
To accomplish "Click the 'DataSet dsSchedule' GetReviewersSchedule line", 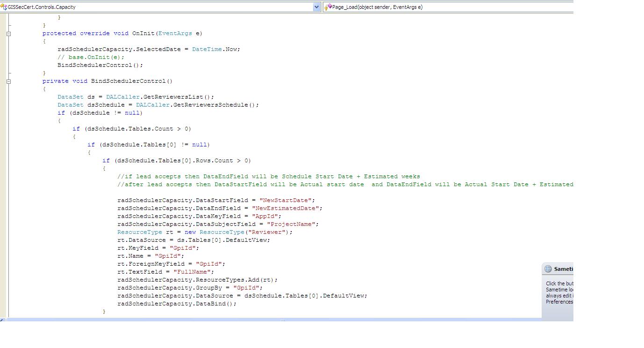I will [158, 105].
